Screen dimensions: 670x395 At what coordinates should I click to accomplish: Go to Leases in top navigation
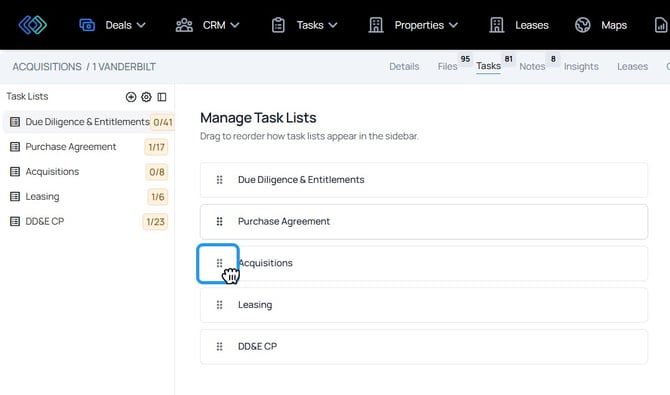[x=532, y=25]
